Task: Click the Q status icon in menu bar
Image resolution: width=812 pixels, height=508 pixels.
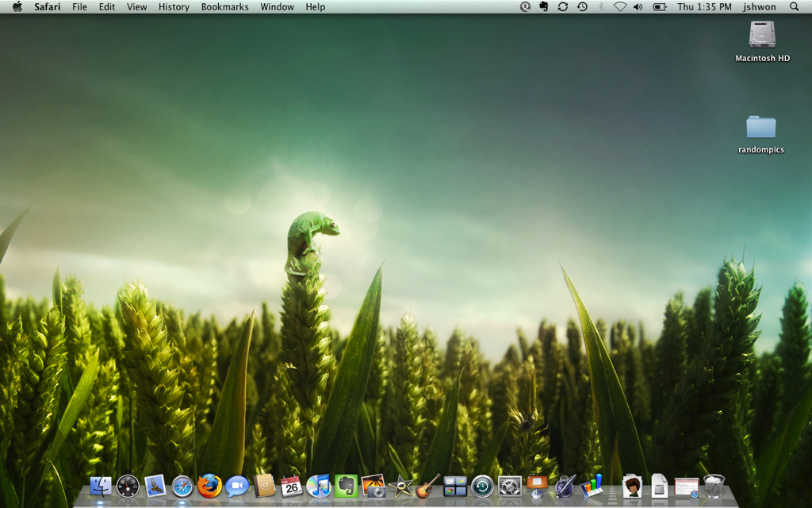Action: point(525,6)
